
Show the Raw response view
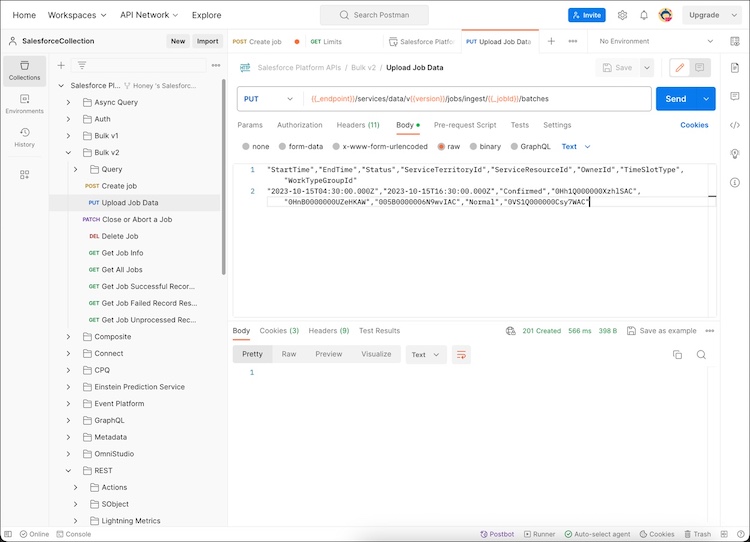(289, 354)
